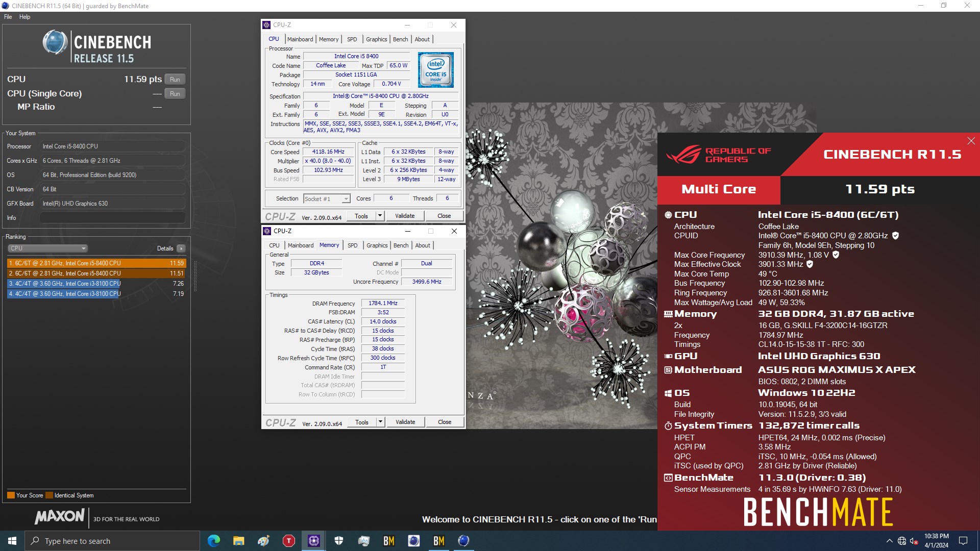Close the BenchMate result overlay with the X

(971, 141)
